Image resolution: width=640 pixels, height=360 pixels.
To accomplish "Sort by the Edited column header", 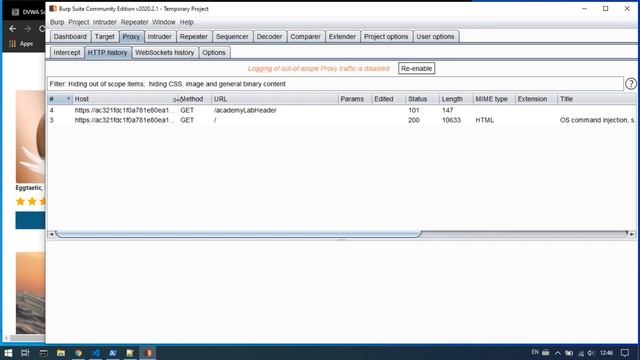I will point(389,99).
